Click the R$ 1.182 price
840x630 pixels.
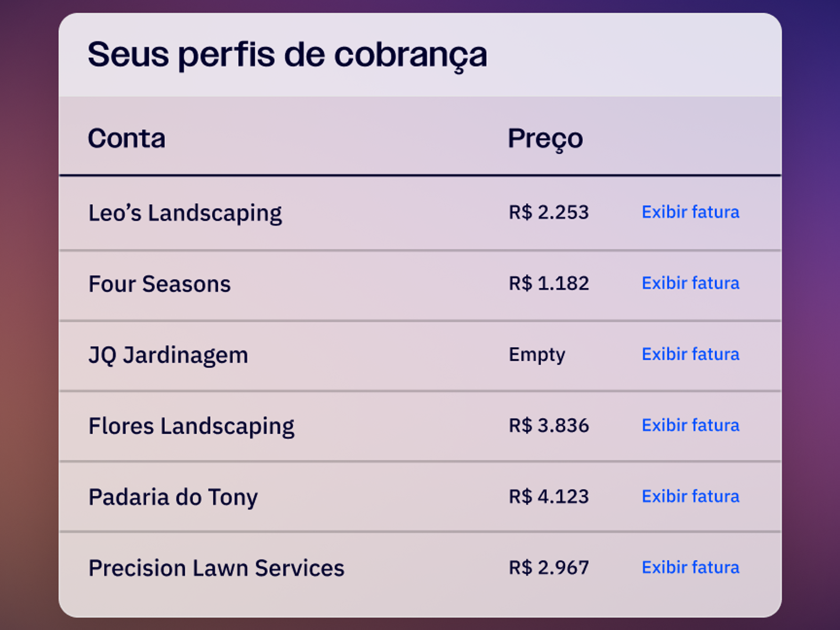tap(549, 283)
